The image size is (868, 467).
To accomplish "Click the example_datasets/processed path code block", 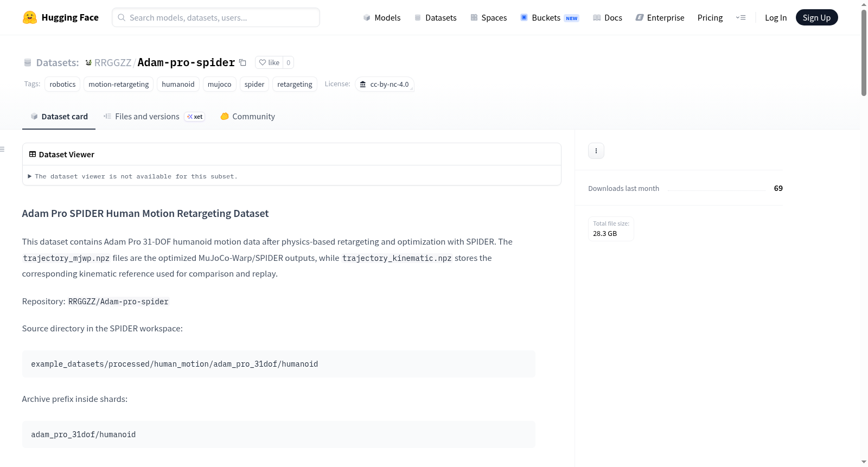I will click(279, 364).
